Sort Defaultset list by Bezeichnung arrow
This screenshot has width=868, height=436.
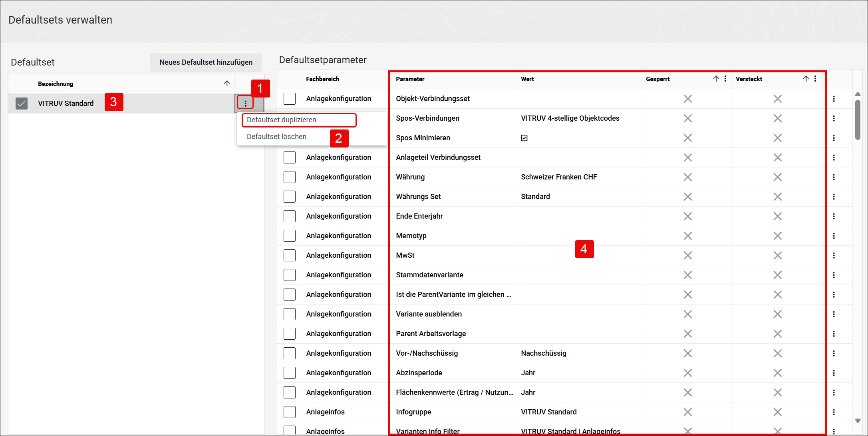[x=227, y=84]
